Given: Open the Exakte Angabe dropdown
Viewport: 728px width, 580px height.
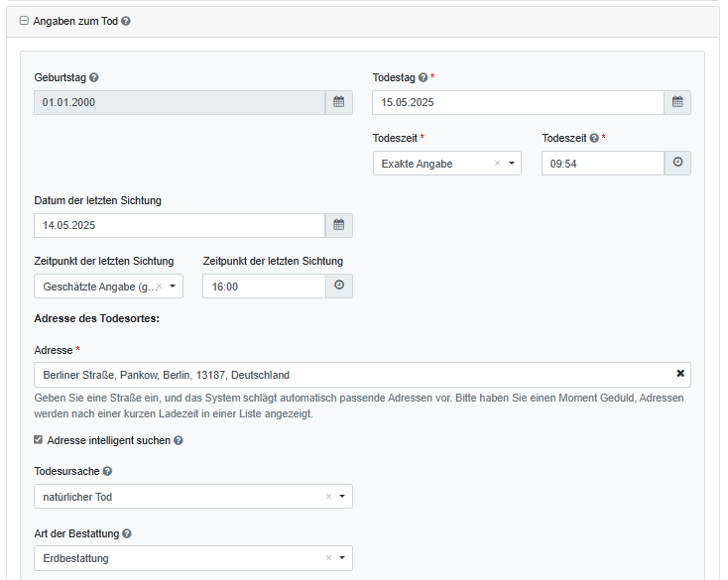Looking at the screenshot, I should (511, 164).
